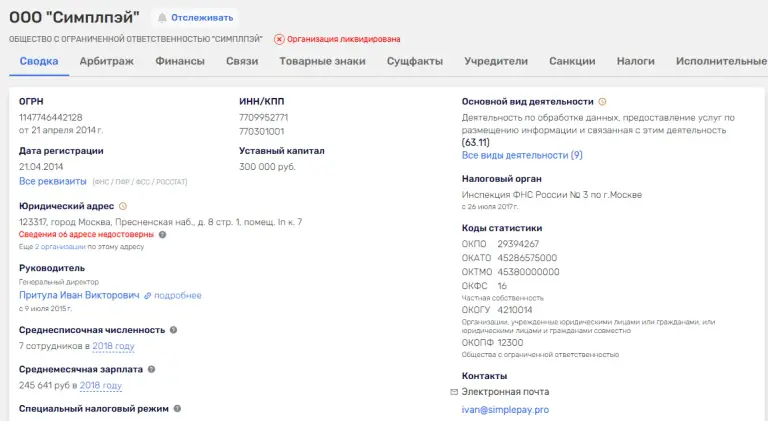Image resolution: width=768 pixels, height=421 pixels.
Task: Click the OGRN number 1147746442128
Action: pyautogui.click(x=50, y=117)
